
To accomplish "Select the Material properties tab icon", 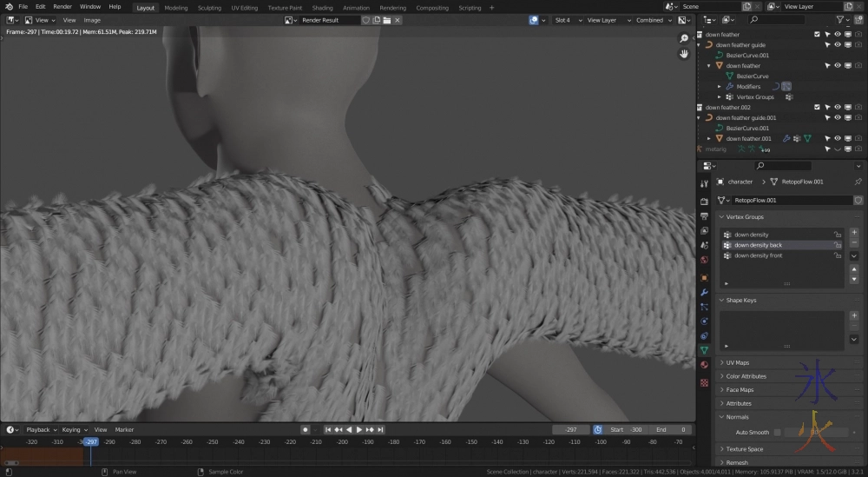I will (705, 365).
